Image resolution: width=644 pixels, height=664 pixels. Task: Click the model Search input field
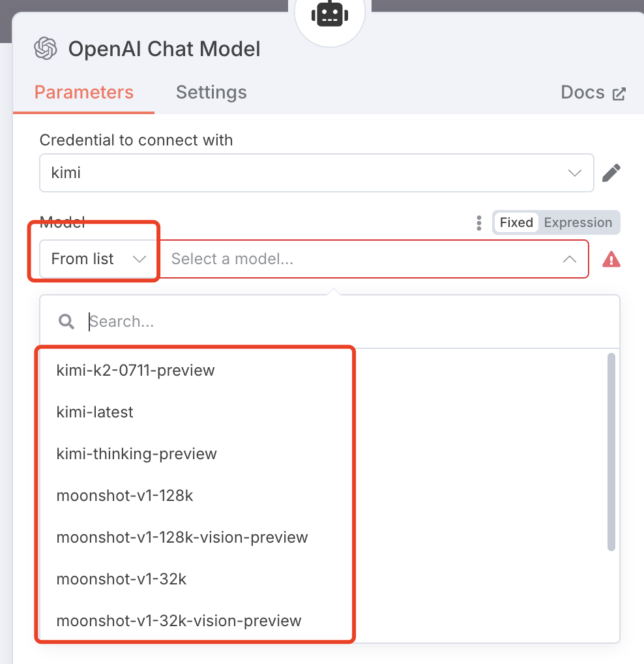pyautogui.click(x=345, y=321)
